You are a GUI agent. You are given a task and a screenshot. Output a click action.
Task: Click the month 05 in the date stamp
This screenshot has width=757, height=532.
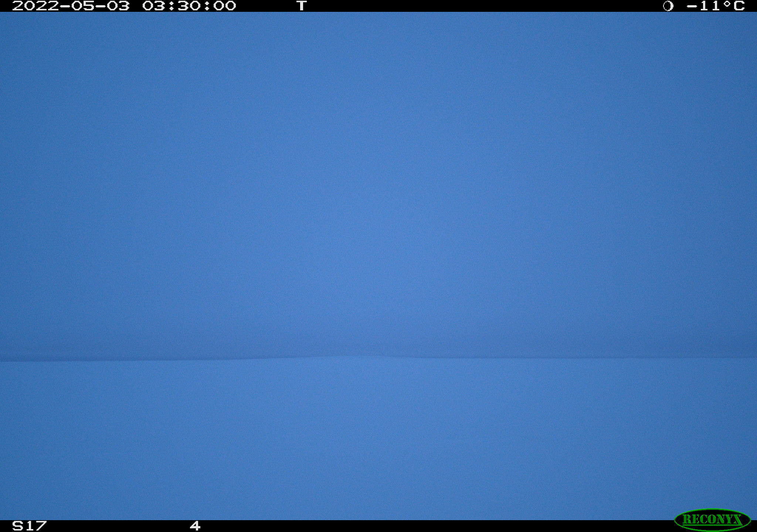click(83, 6)
